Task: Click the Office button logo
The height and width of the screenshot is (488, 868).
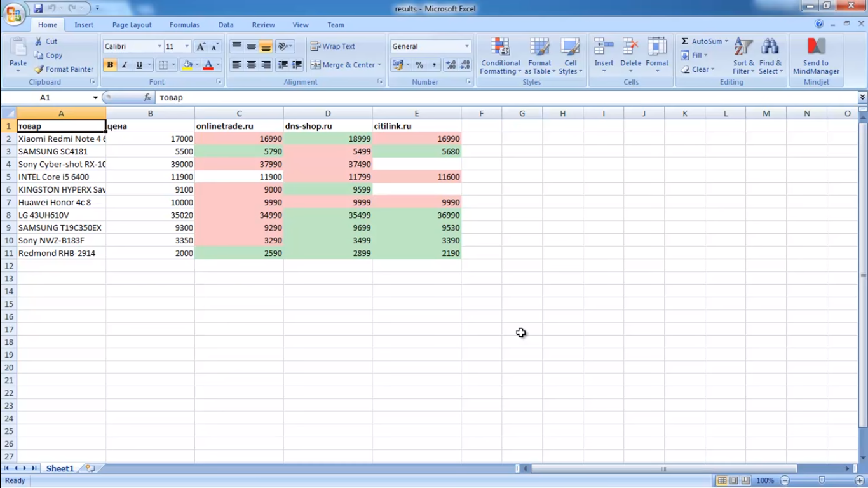Action: pyautogui.click(x=14, y=13)
